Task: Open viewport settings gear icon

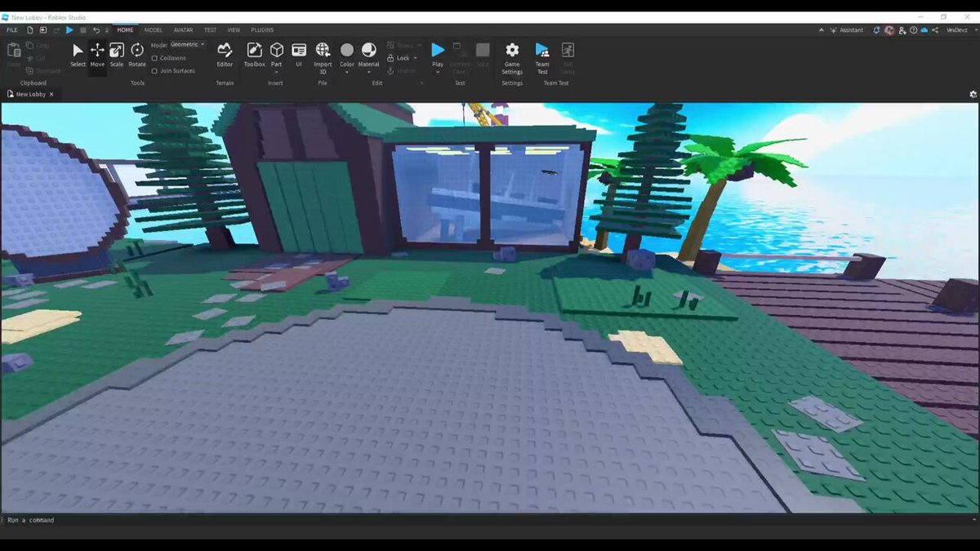Action: (x=973, y=95)
